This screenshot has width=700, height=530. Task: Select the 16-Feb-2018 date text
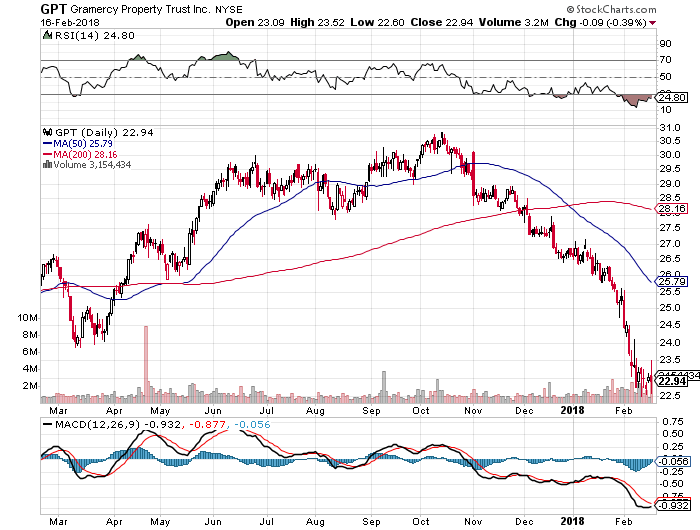(70, 22)
